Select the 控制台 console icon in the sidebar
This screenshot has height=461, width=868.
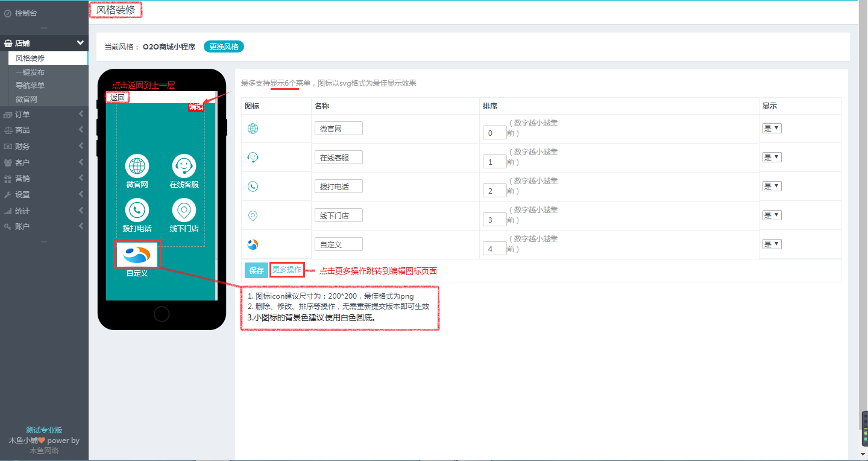[x=7, y=12]
